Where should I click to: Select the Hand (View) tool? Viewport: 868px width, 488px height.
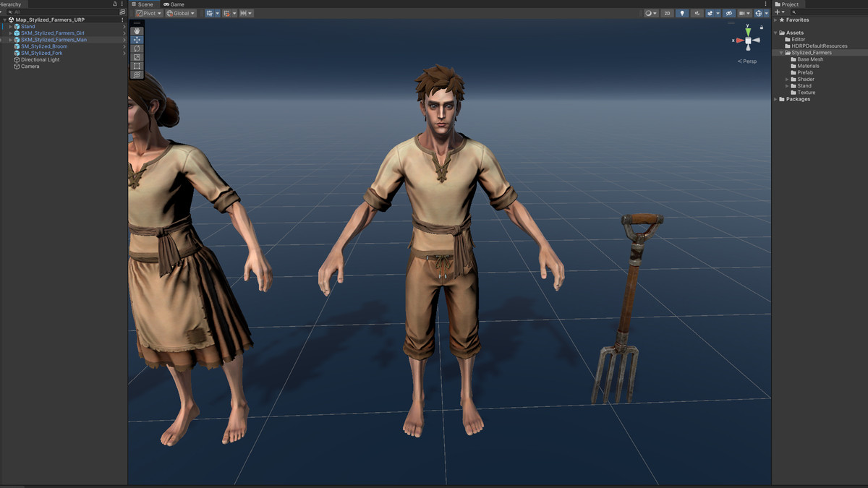click(x=137, y=31)
